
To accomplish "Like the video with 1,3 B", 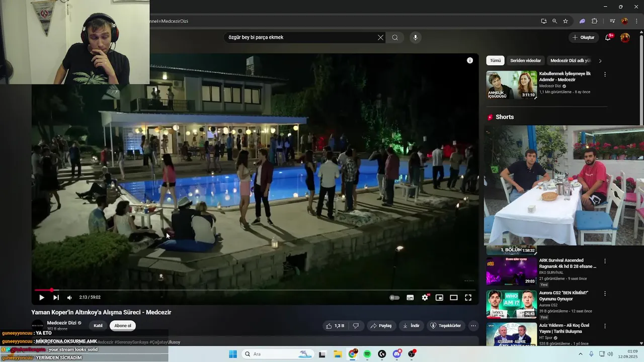I will 335,326.
